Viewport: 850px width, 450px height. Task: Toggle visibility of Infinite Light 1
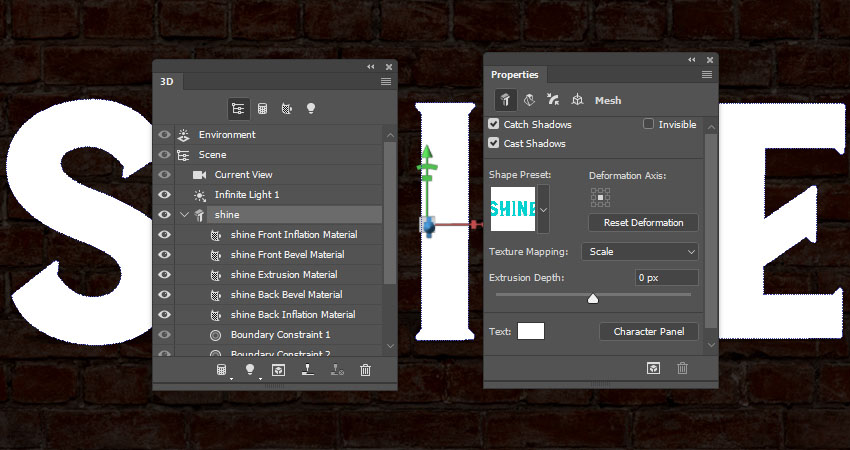[x=164, y=195]
